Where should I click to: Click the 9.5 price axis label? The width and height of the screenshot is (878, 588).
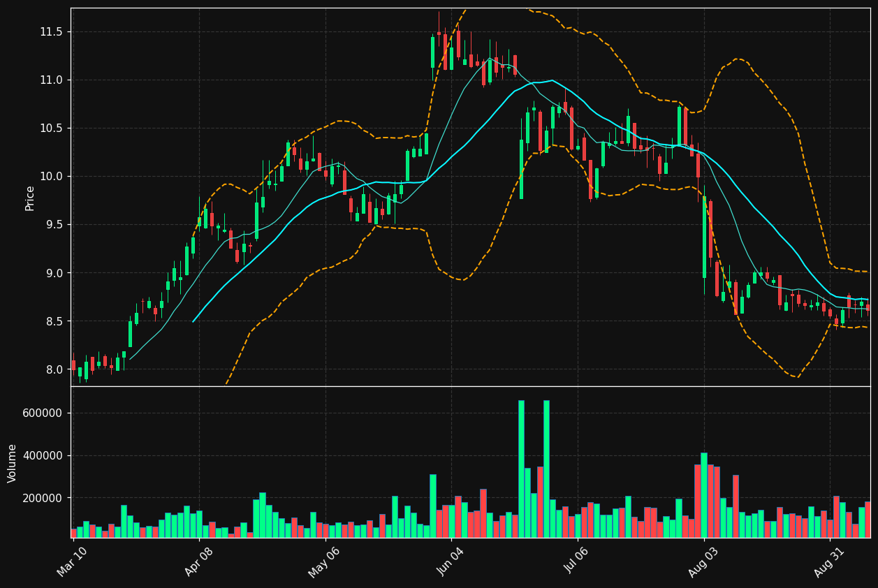(x=54, y=225)
